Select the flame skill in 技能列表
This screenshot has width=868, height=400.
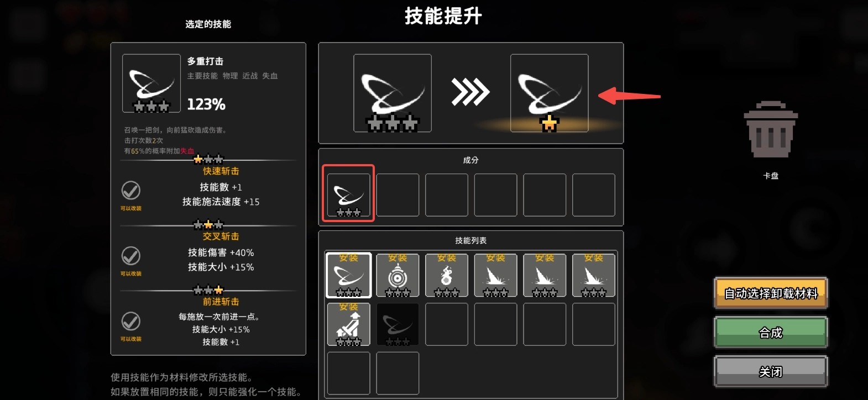pos(447,275)
